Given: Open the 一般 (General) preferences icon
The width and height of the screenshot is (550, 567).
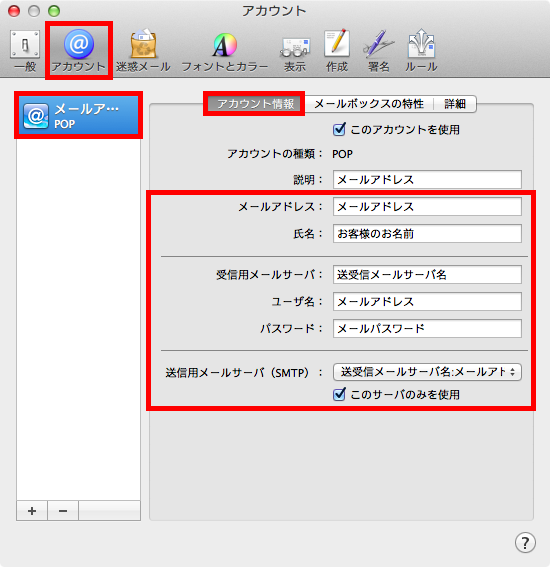Looking at the screenshot, I should click(25, 51).
